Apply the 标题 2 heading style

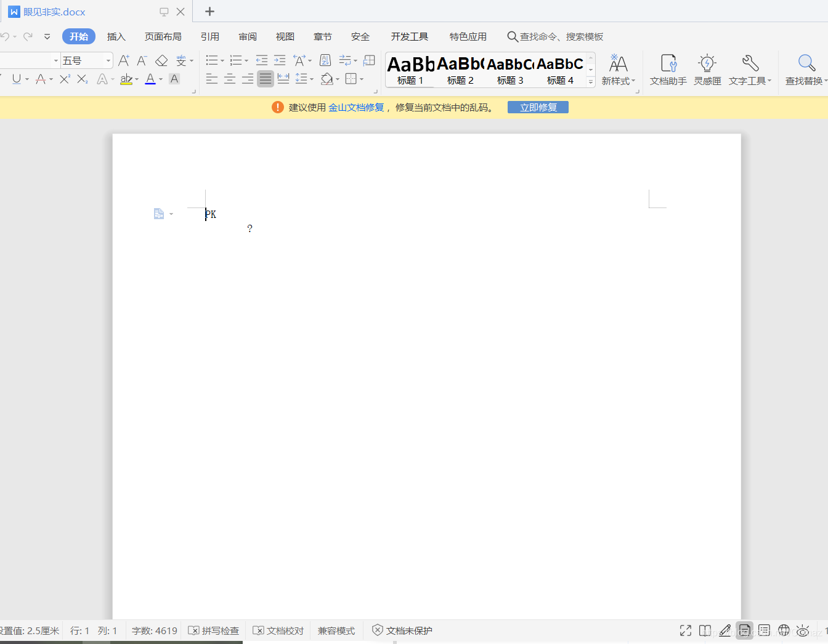[x=460, y=70]
